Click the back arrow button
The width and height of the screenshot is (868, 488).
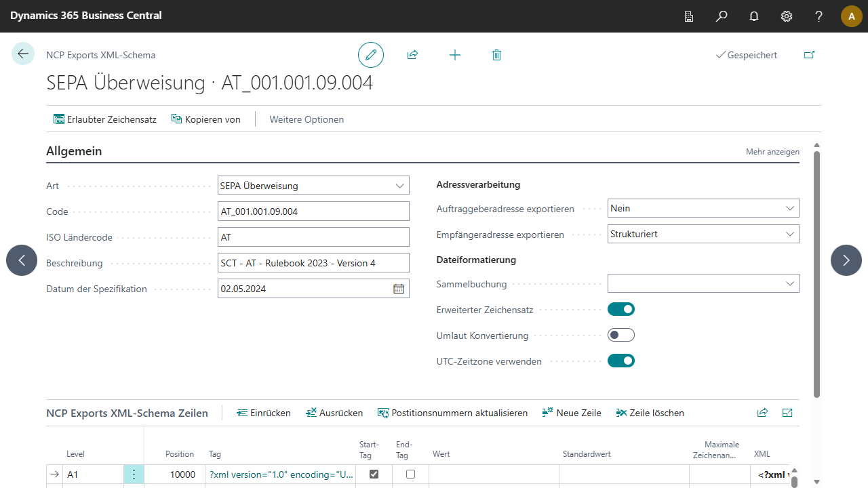23,54
